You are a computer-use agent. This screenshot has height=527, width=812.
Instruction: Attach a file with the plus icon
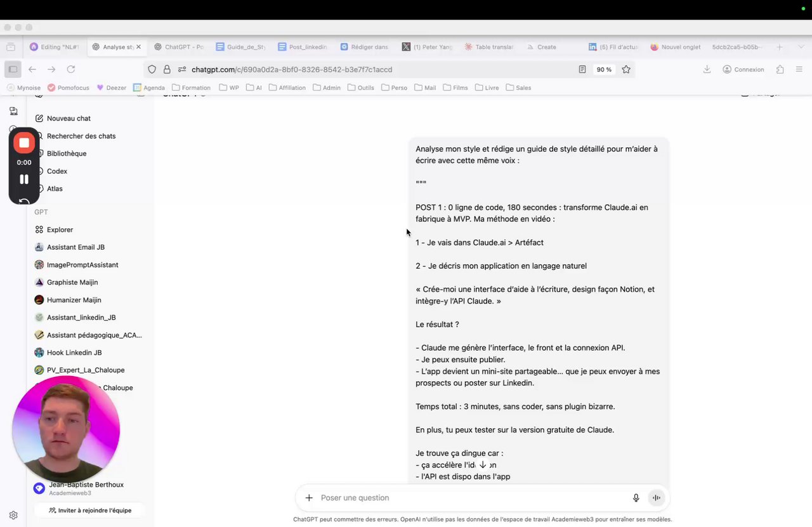(x=309, y=498)
